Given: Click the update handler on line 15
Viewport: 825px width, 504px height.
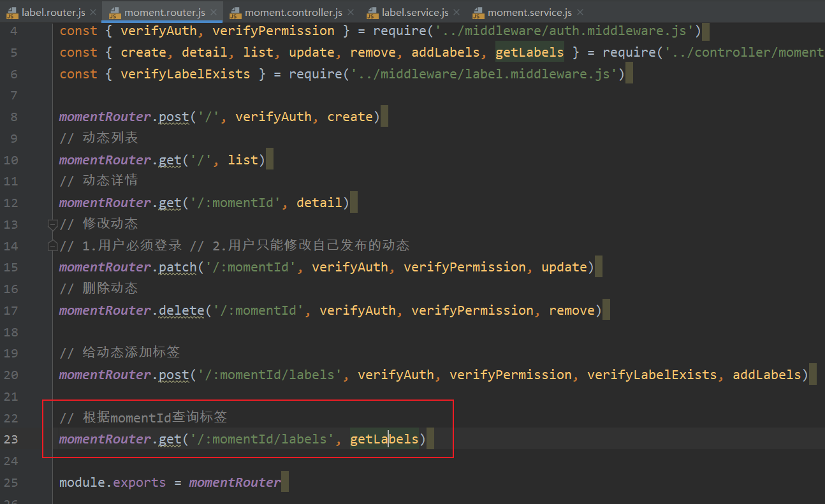Looking at the screenshot, I should (564, 267).
